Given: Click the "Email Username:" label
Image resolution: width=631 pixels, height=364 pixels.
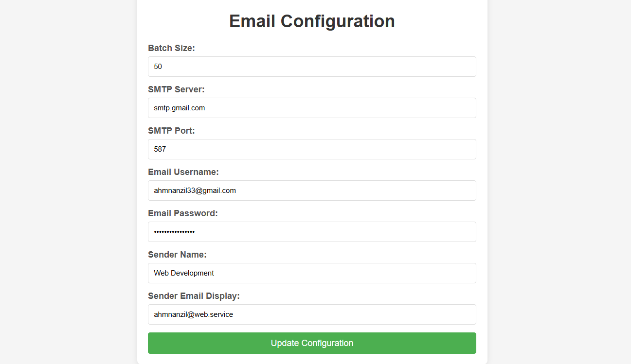Looking at the screenshot, I should click(x=183, y=172).
